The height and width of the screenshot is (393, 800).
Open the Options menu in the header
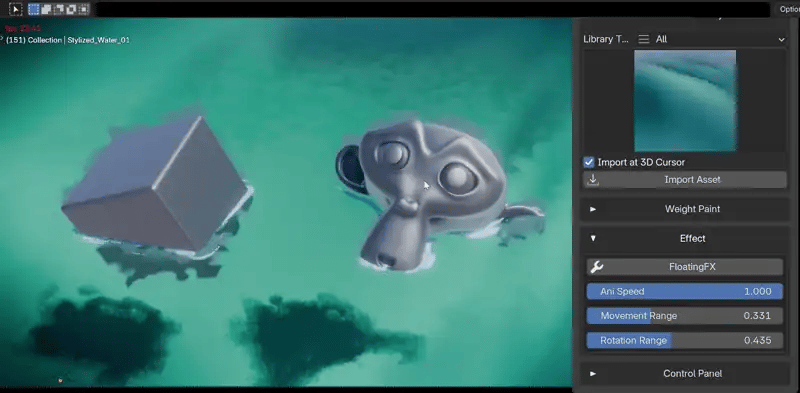click(789, 9)
